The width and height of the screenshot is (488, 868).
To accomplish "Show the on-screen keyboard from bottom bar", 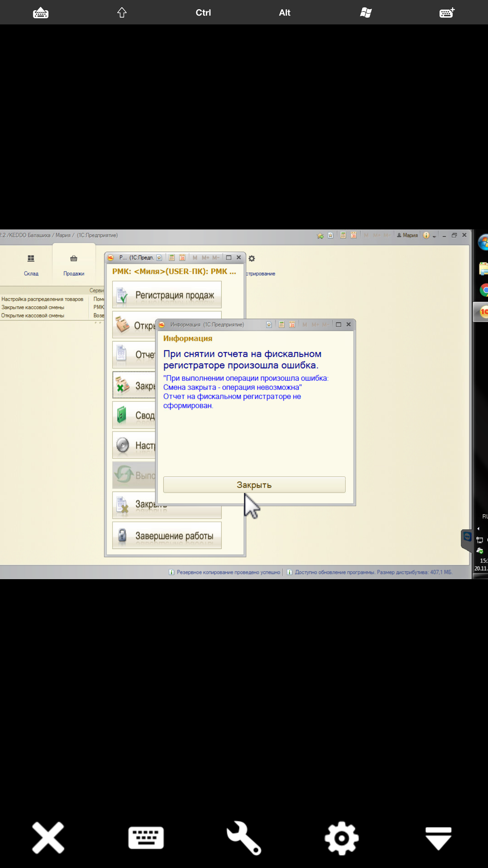I will pyautogui.click(x=146, y=837).
